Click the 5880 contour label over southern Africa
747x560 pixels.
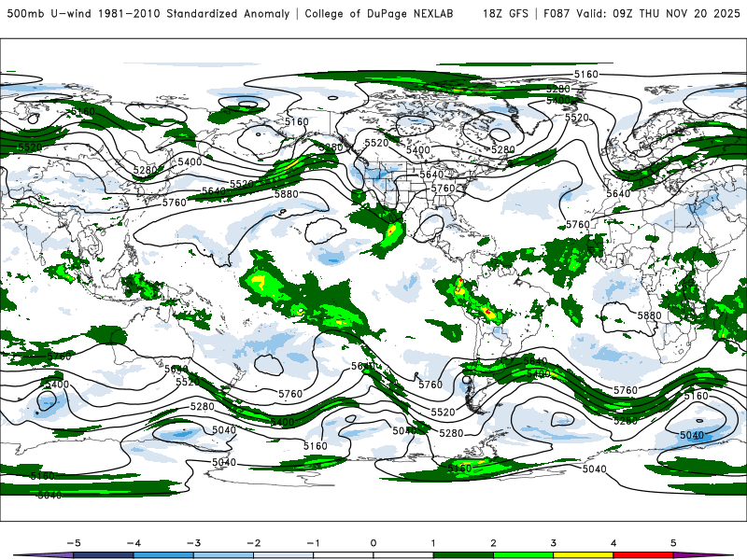(649, 315)
